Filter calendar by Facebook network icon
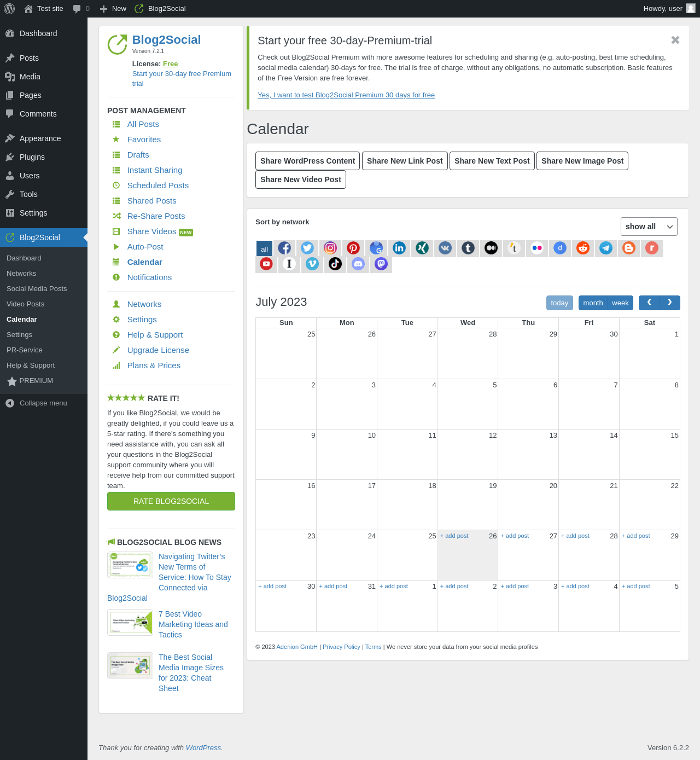Image resolution: width=700 pixels, height=760 pixels. click(x=284, y=248)
